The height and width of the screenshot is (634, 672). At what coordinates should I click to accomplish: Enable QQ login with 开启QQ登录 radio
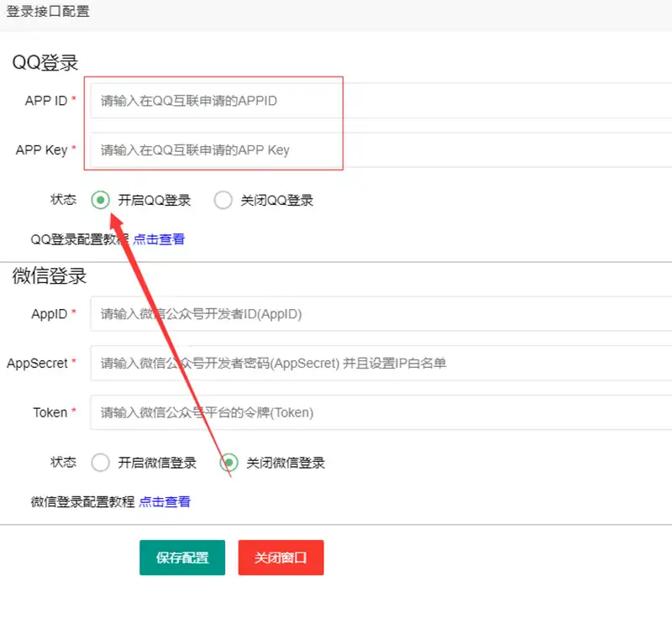101,200
